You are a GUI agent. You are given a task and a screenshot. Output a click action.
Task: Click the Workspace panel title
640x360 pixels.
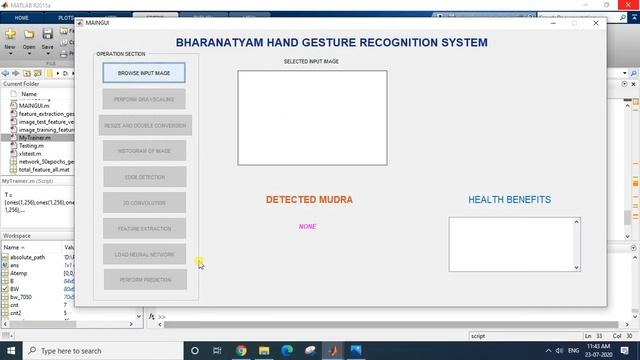coord(17,236)
